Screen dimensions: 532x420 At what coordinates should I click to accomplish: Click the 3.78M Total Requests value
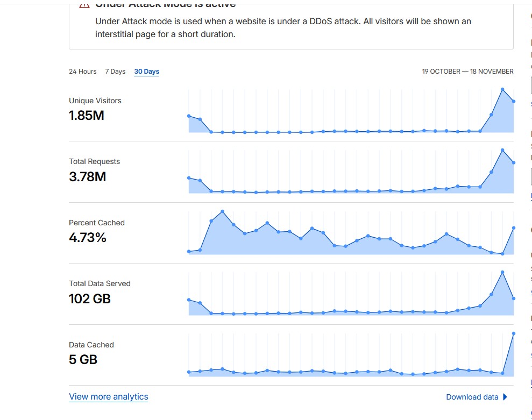(88, 176)
